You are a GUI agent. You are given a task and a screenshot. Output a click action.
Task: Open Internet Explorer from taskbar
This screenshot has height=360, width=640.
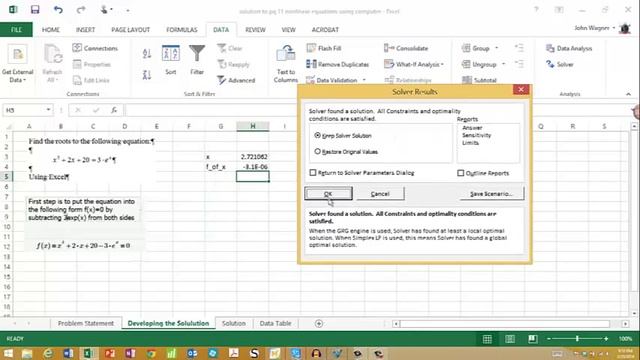tap(48, 353)
